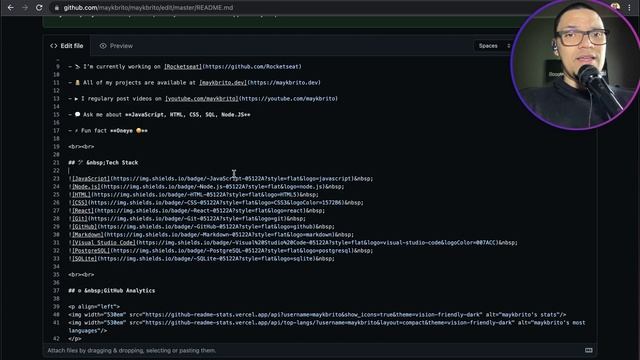Screen dimensions: 640x360
Task: Click the Visual Studio Code badge line 31
Action: click(x=293, y=242)
